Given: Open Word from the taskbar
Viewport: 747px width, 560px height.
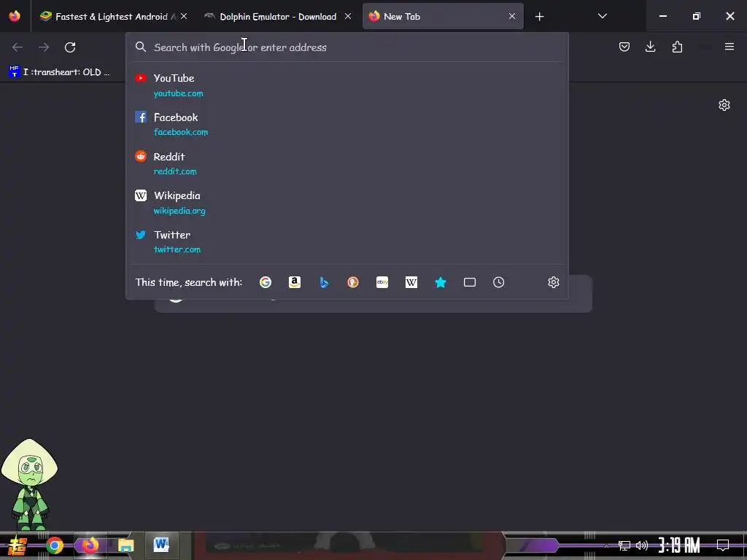Looking at the screenshot, I should (161, 545).
